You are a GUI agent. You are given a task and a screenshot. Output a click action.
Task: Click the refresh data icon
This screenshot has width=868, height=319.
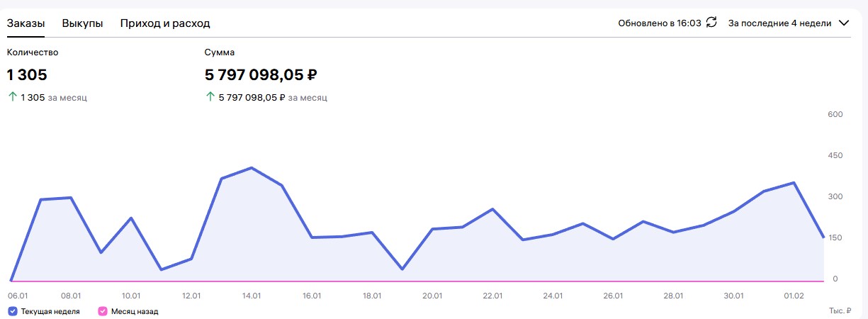click(x=712, y=23)
